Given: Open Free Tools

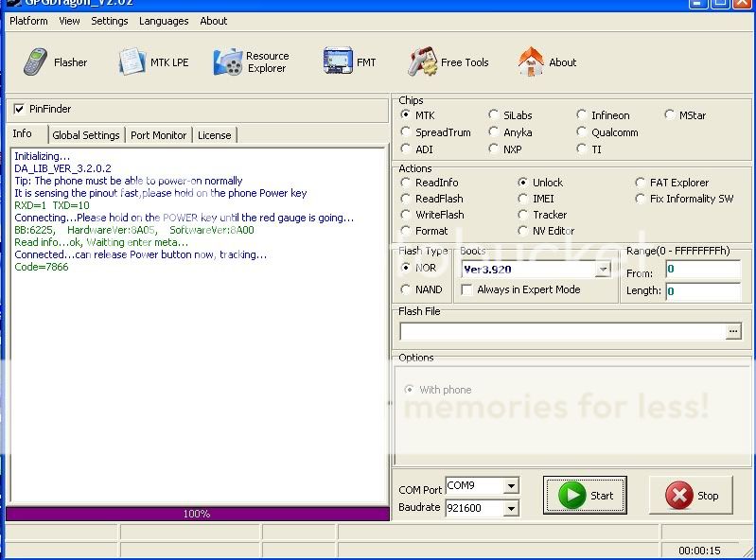Looking at the screenshot, I should (x=448, y=62).
